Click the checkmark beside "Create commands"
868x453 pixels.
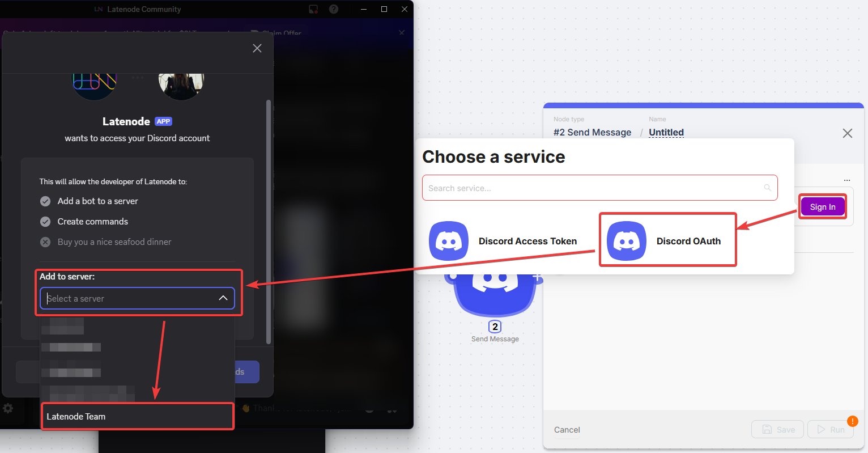45,222
